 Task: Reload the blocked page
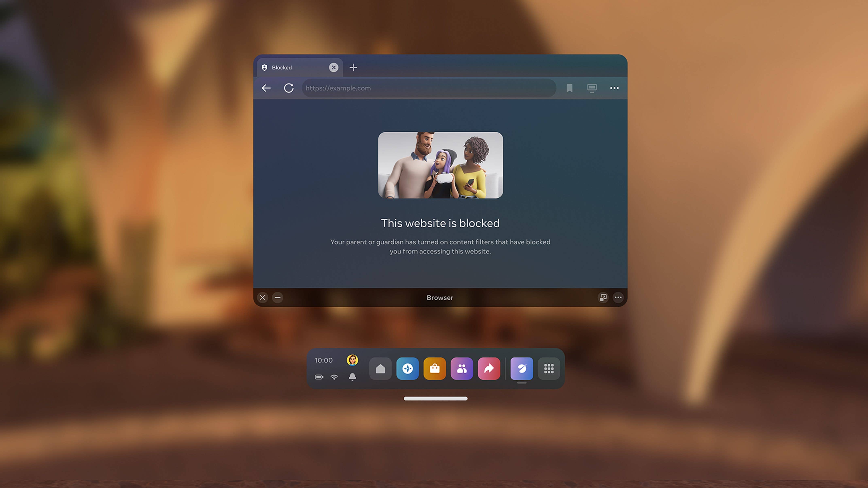[x=289, y=88]
